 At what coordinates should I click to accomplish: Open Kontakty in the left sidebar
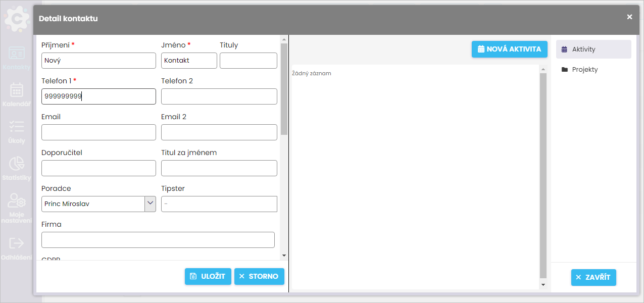(17, 54)
